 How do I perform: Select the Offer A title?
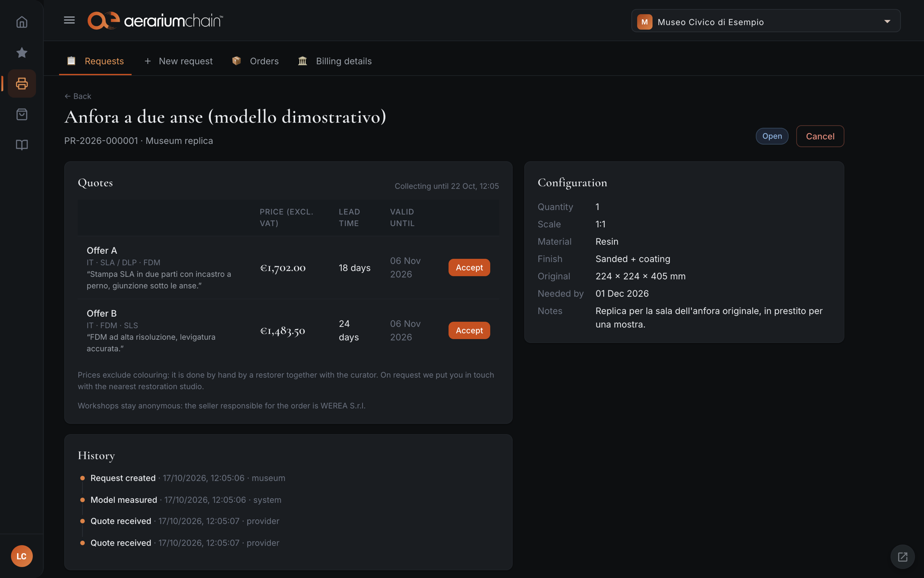pos(102,250)
